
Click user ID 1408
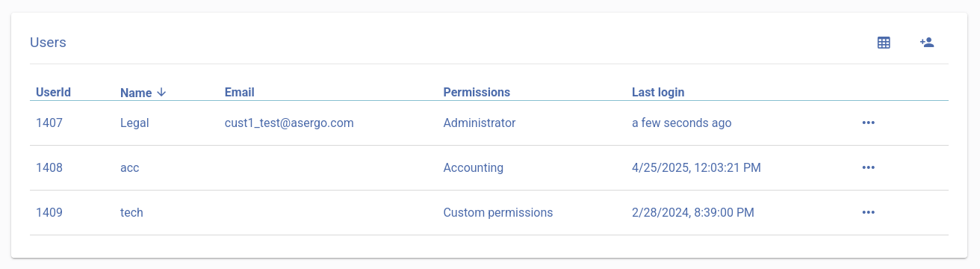(49, 167)
